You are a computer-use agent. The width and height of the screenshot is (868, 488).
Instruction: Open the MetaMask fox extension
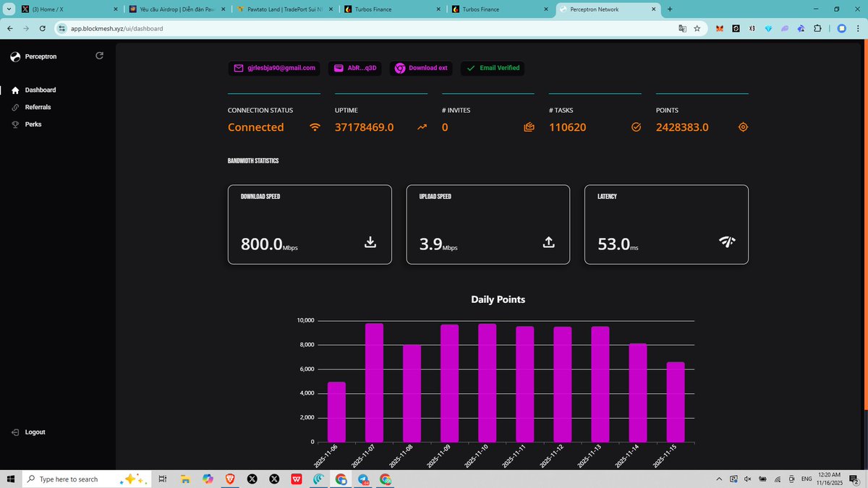(719, 29)
